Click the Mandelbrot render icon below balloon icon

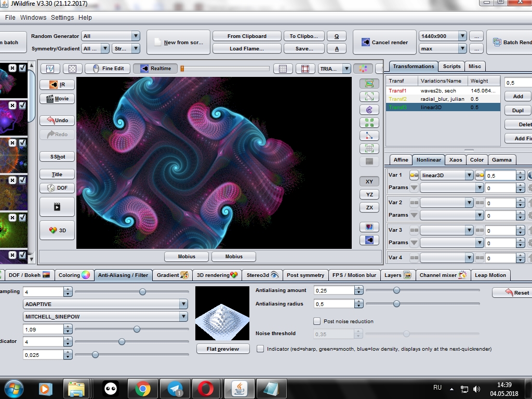click(369, 240)
